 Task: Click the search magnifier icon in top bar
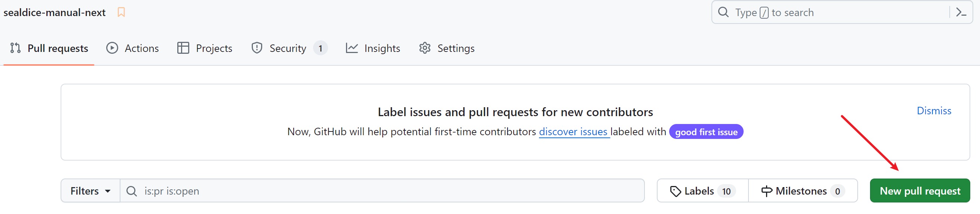[723, 13]
